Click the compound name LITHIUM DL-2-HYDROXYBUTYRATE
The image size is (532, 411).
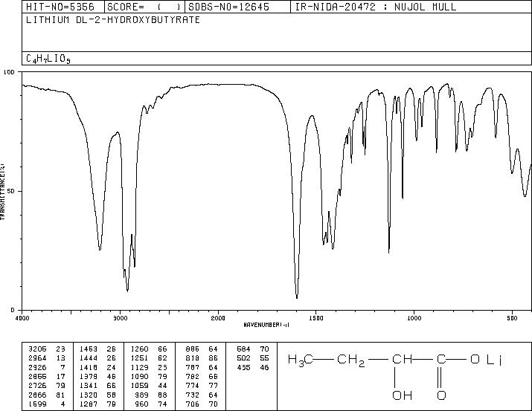pyautogui.click(x=113, y=20)
